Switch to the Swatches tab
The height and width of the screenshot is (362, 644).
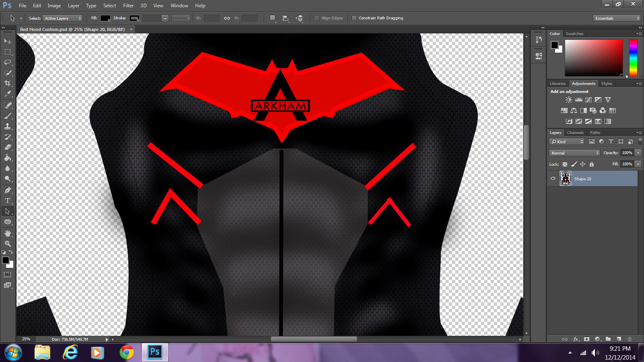click(x=574, y=34)
